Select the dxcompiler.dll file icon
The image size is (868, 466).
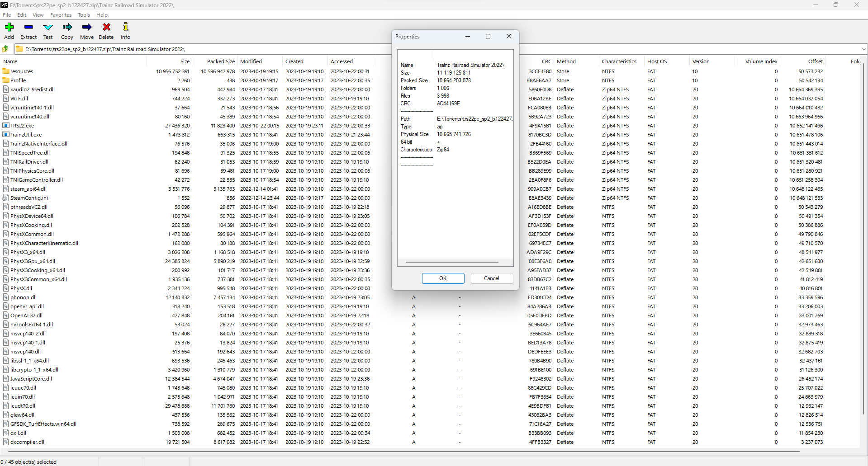6,442
